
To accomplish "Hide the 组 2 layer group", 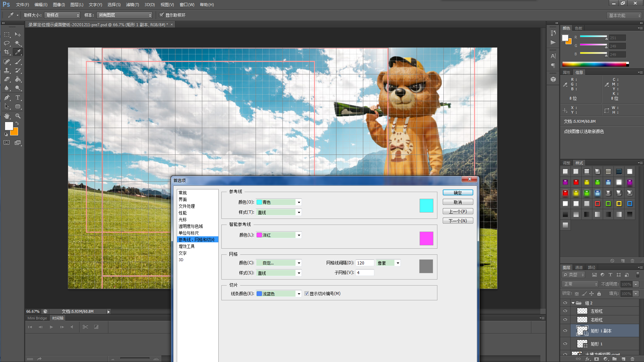I will [x=565, y=303].
